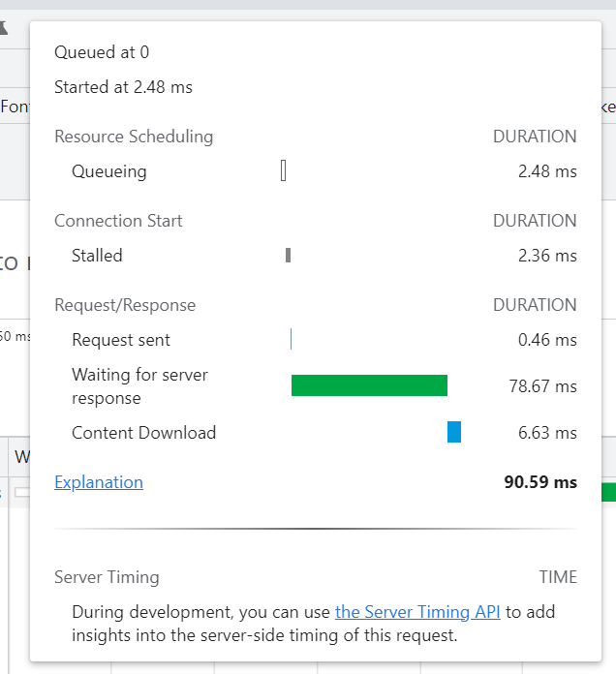
Task: Click the Resource Scheduling section header
Action: pyautogui.click(x=134, y=137)
